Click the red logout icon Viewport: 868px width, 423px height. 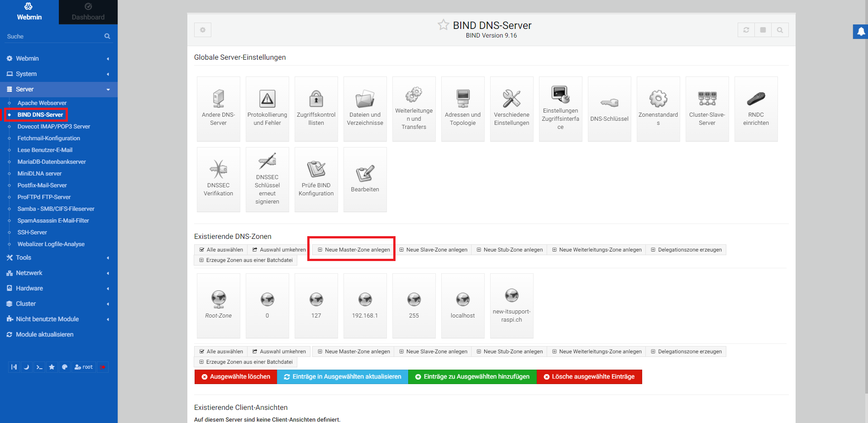point(103,367)
